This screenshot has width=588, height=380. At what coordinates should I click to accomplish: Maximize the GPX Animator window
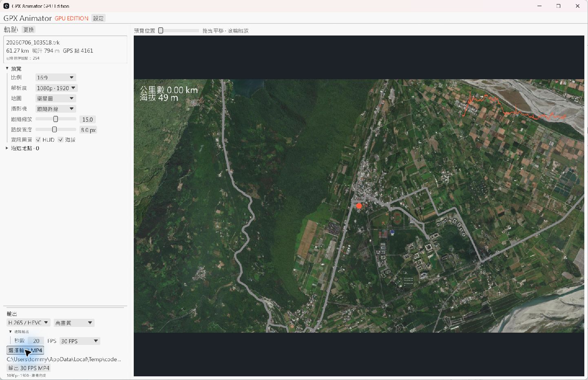(x=558, y=6)
